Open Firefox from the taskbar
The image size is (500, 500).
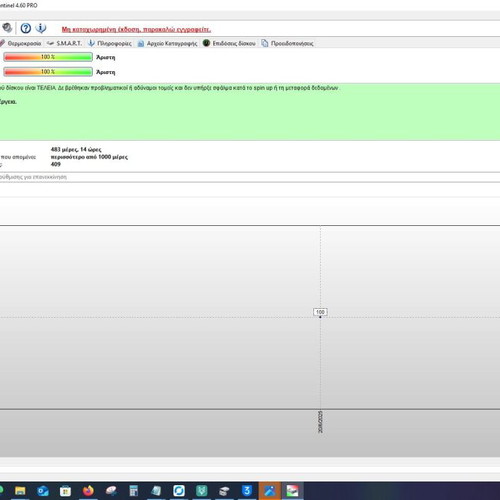(88, 491)
